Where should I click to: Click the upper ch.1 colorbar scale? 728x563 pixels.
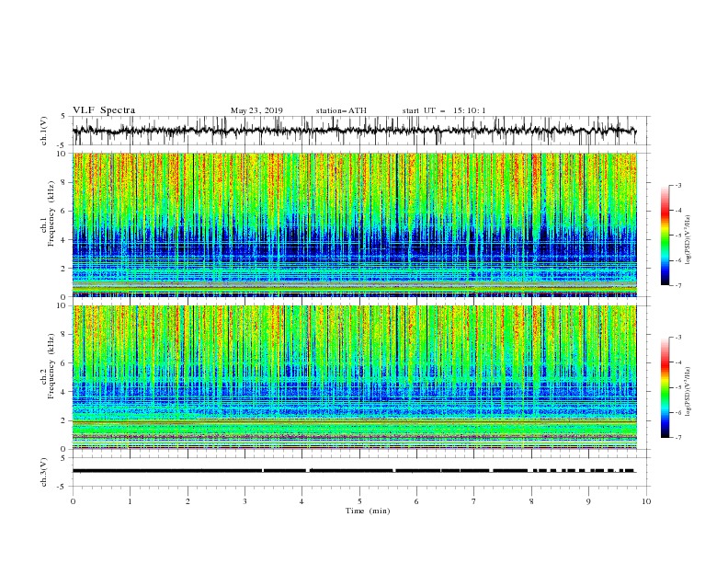[x=665, y=235]
